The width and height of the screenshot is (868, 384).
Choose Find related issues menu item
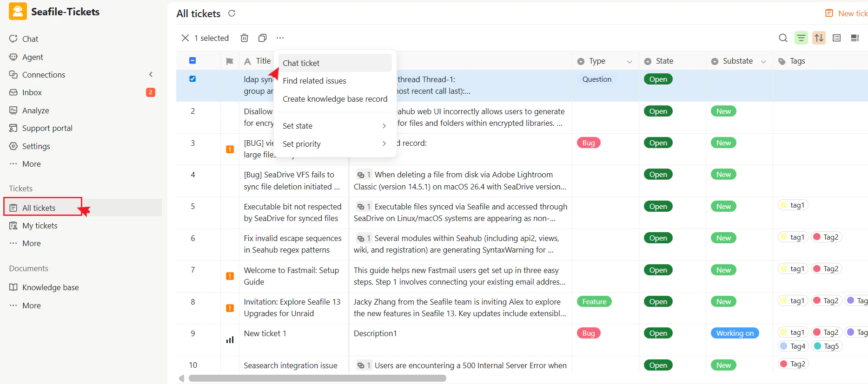pos(335,81)
